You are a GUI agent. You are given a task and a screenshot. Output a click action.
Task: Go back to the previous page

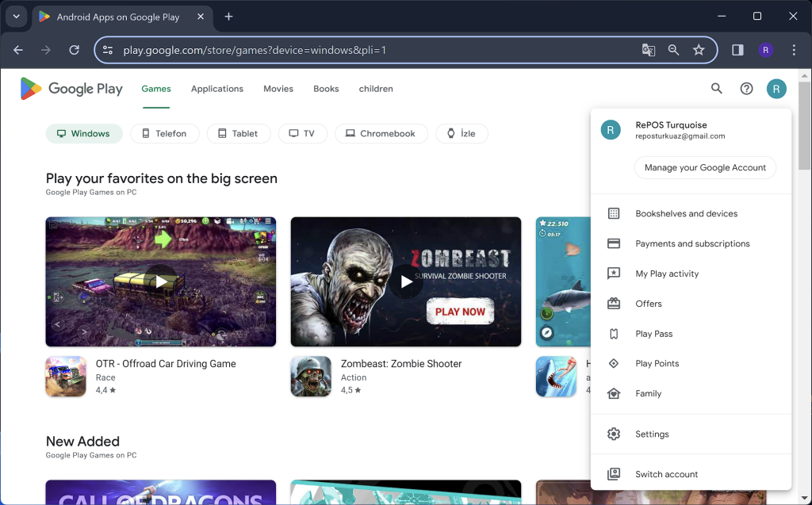click(x=18, y=50)
